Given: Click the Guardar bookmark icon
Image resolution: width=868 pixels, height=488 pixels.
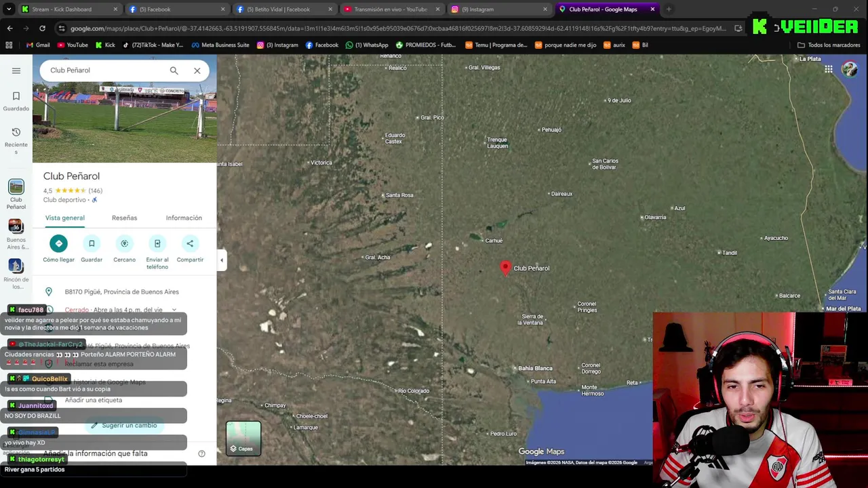Looking at the screenshot, I should click(x=92, y=243).
